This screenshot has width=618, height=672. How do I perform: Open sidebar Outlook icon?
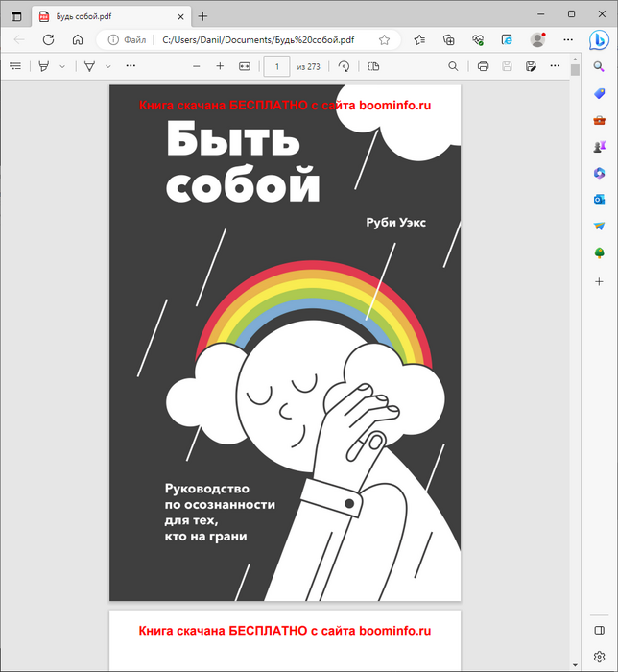pyautogui.click(x=599, y=200)
